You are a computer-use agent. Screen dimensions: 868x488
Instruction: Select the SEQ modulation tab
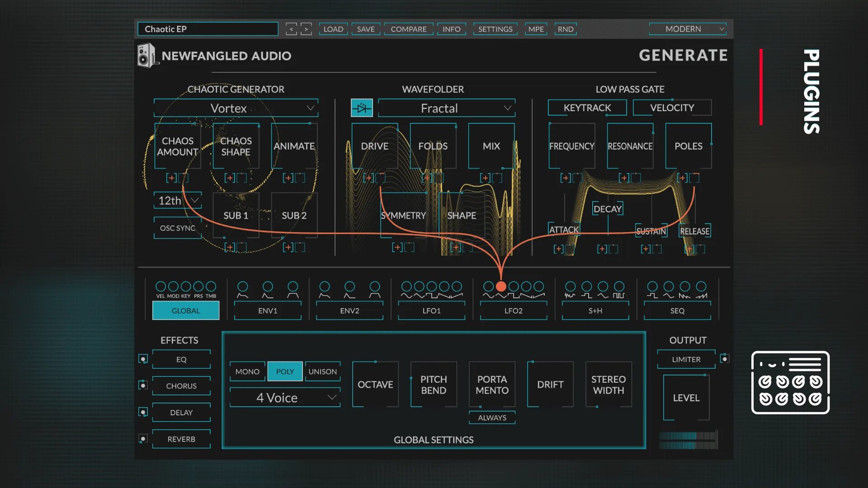[x=677, y=311]
